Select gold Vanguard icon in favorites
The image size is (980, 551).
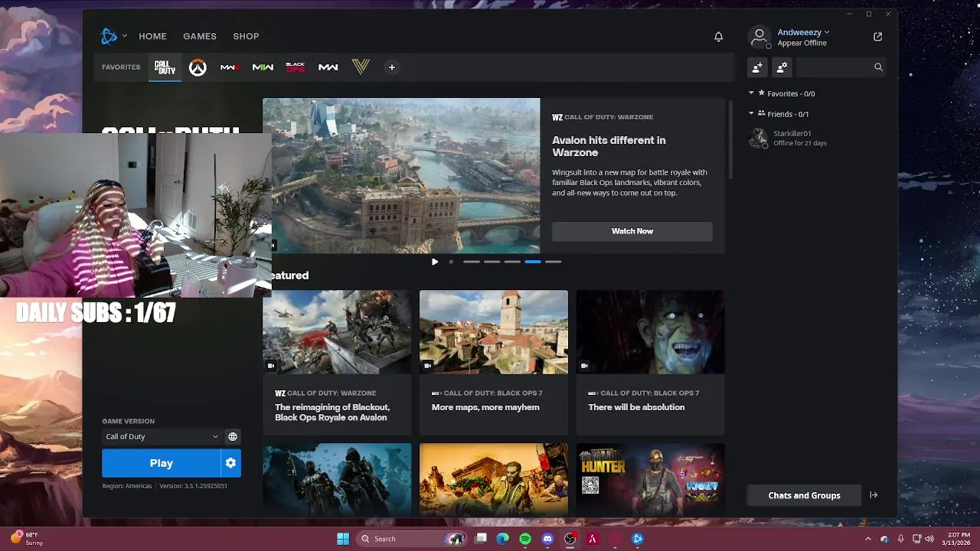coord(361,67)
